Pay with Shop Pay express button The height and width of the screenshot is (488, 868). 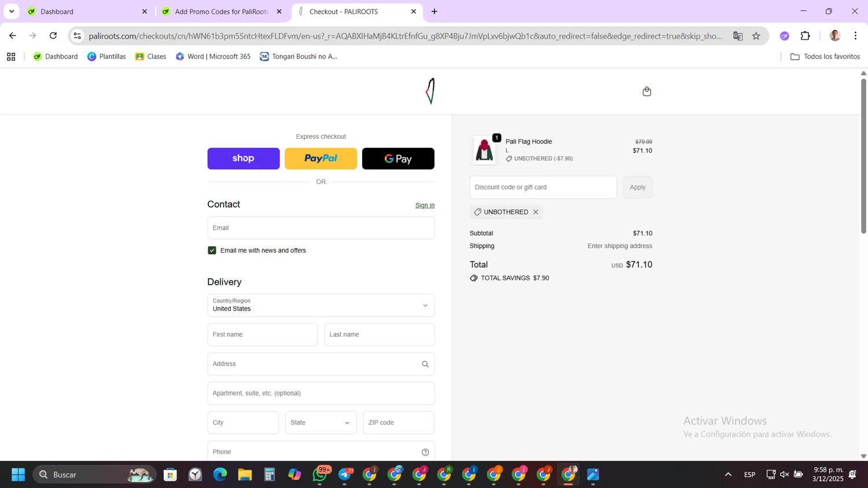(x=244, y=158)
